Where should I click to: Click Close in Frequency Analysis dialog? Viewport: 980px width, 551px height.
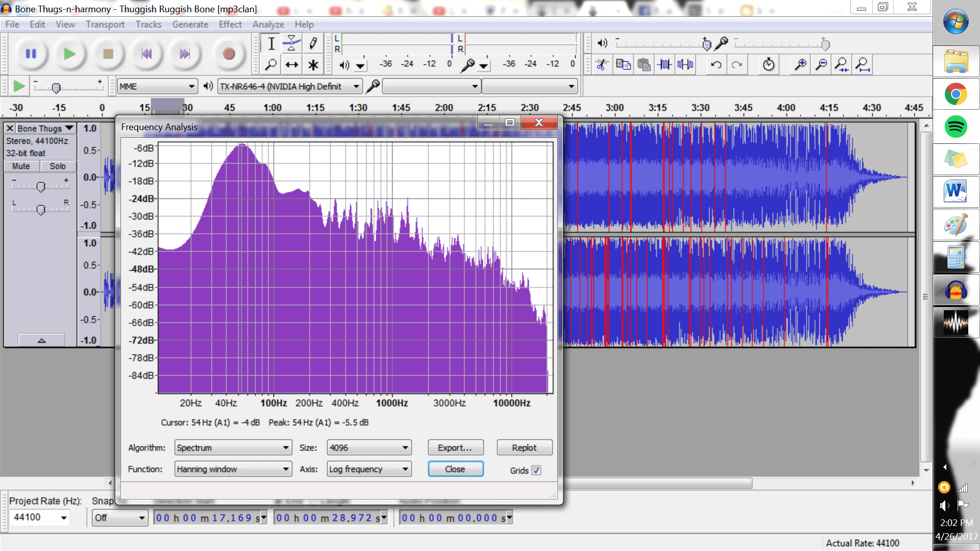[455, 469]
